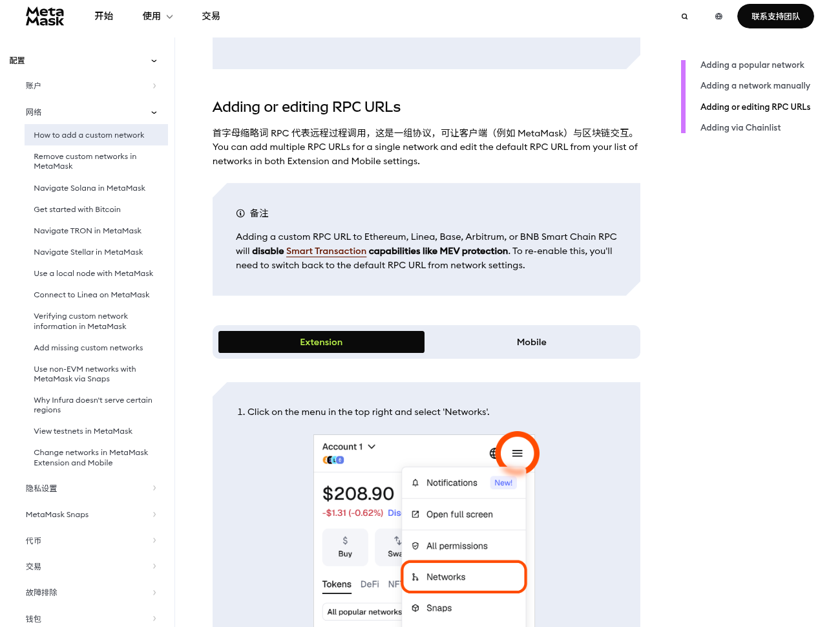
Task: Switch to the Mobile tab
Action: click(x=532, y=342)
